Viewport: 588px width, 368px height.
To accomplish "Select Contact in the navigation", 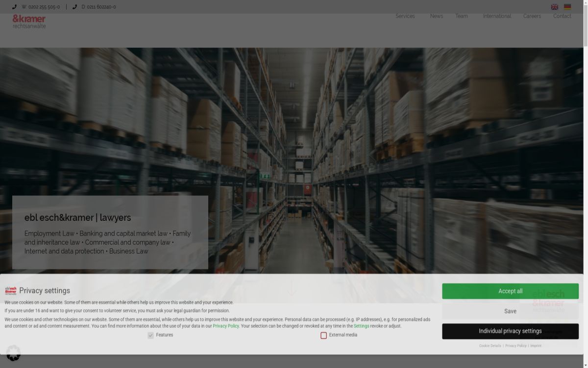I will (x=562, y=16).
